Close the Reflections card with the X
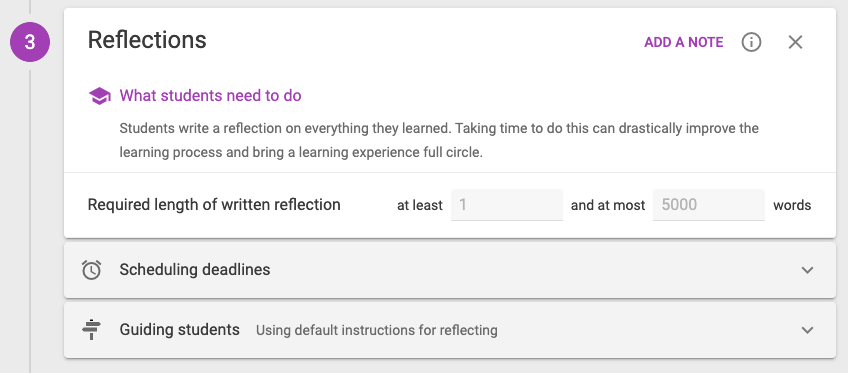Screen dimensions: 848x373 pyautogui.click(x=795, y=42)
